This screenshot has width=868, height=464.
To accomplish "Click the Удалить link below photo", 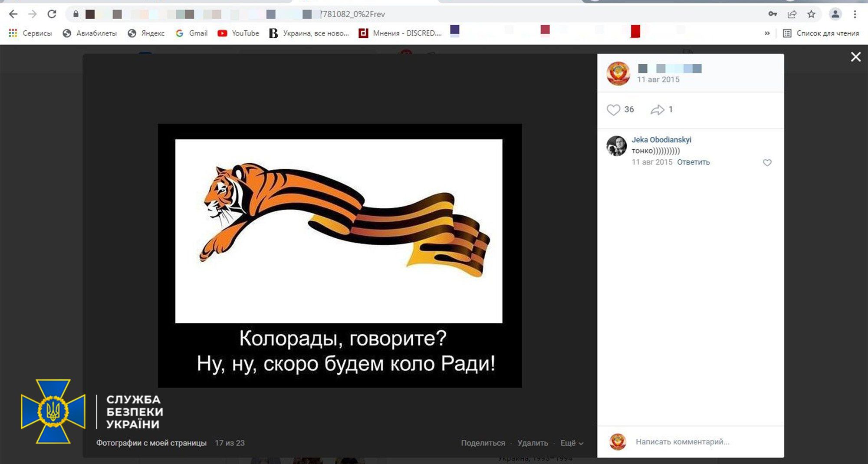I will click(533, 443).
